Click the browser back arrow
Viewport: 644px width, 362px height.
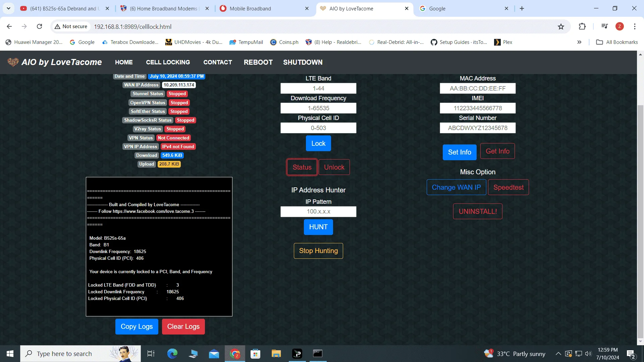click(x=9, y=26)
